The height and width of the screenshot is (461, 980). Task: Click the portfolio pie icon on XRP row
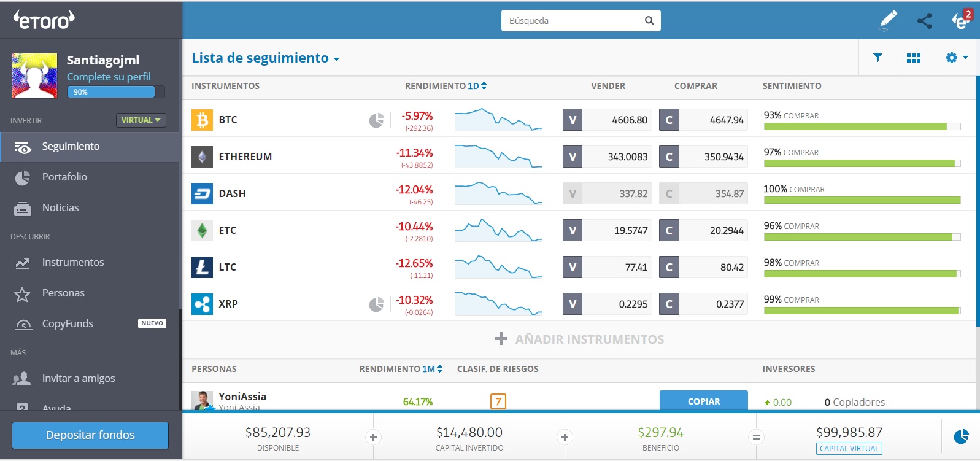click(x=376, y=304)
